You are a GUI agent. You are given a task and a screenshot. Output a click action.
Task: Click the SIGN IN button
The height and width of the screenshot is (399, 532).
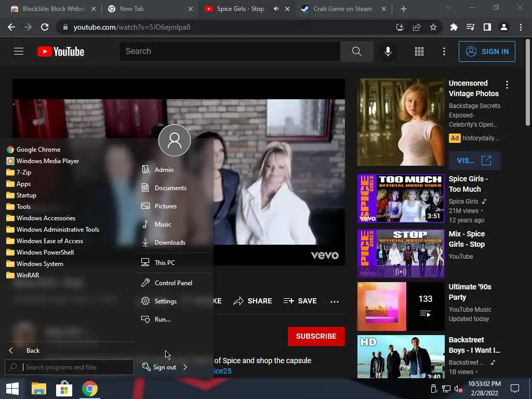tap(487, 51)
